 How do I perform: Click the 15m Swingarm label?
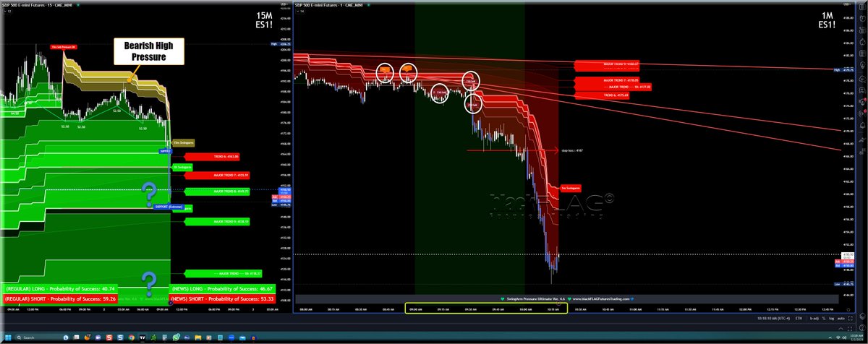coord(183,142)
